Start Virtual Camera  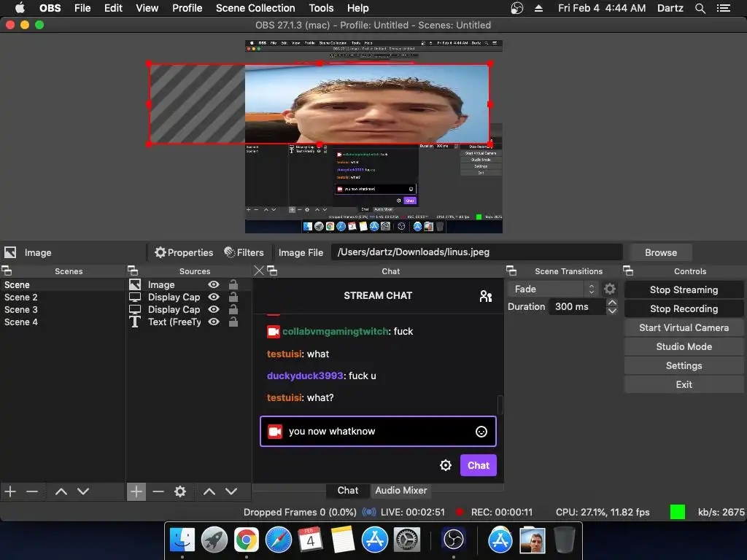[684, 327]
